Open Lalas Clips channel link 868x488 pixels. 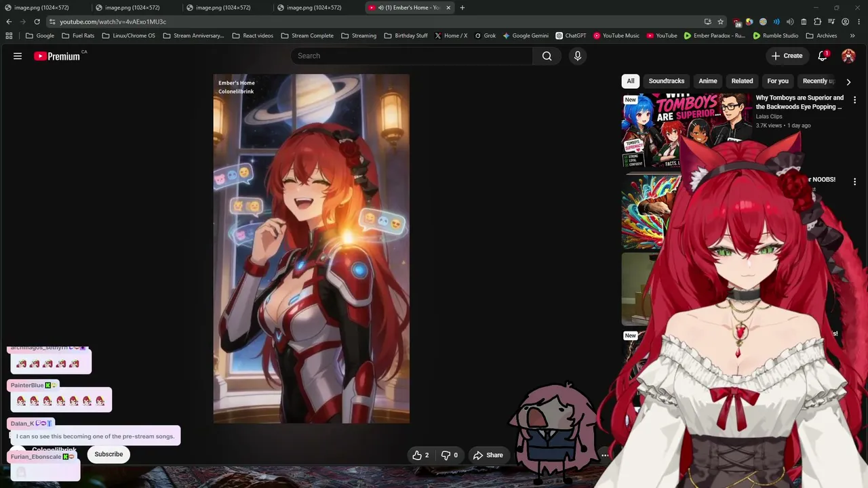pos(769,117)
